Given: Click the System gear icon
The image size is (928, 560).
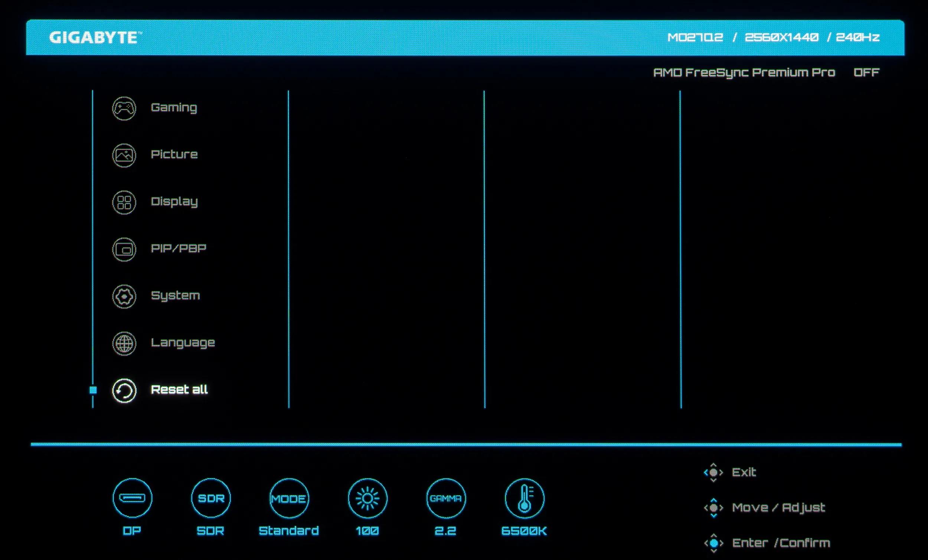Looking at the screenshot, I should 124,297.
